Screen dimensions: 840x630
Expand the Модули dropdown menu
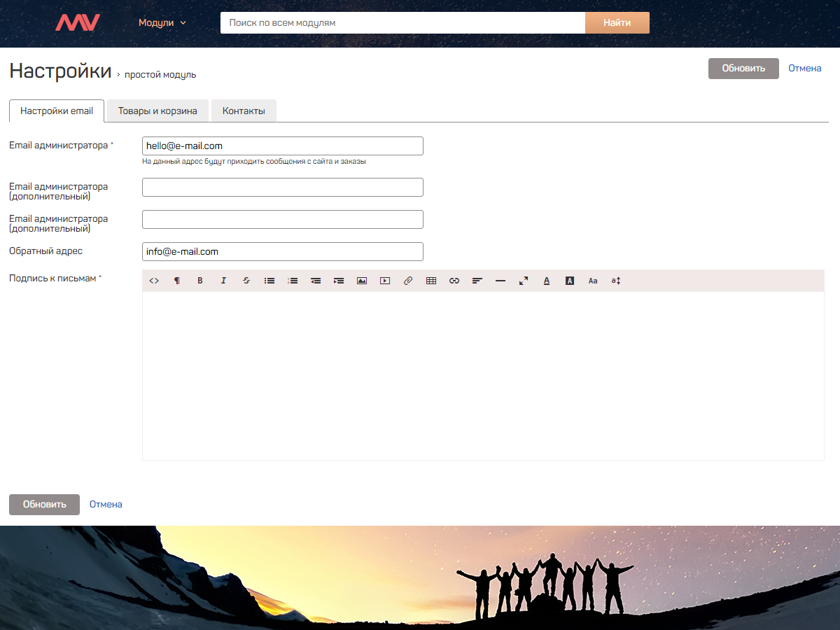(162, 22)
